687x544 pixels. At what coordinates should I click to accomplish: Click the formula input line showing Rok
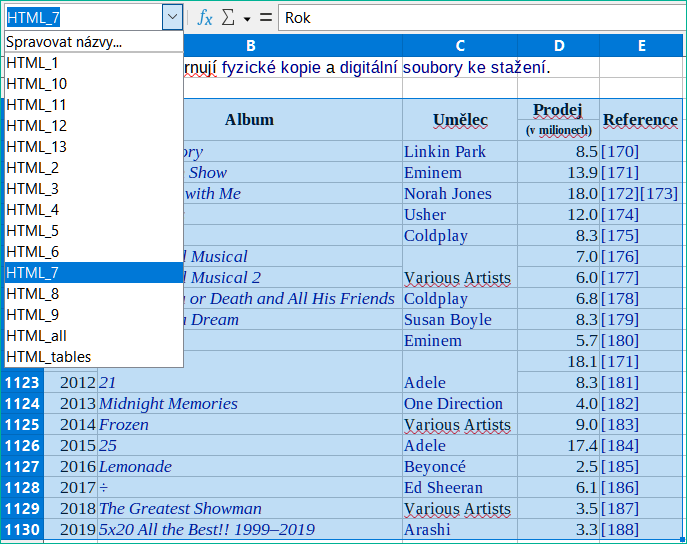tap(481, 18)
